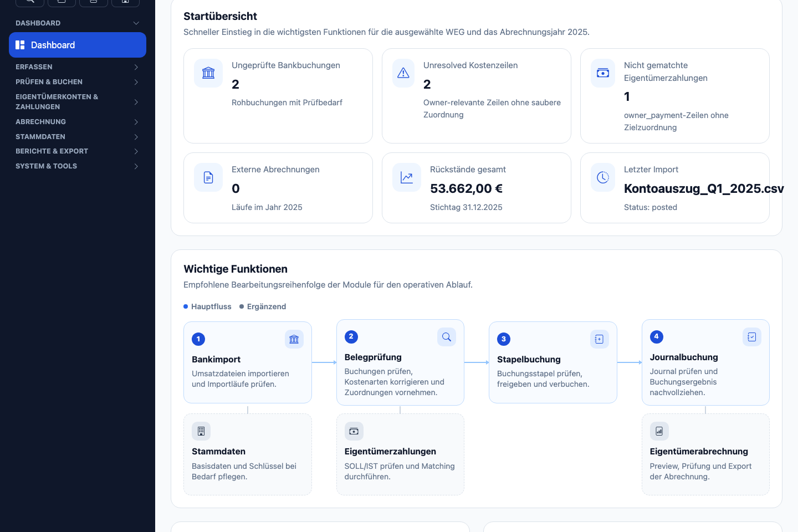Click the clock icon on Letzter Import
The image size is (798, 532).
coord(603,177)
